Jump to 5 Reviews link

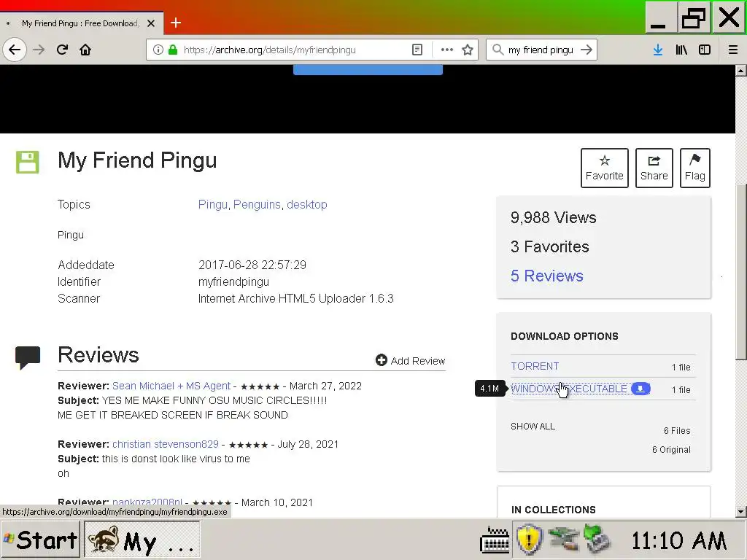pos(547,276)
